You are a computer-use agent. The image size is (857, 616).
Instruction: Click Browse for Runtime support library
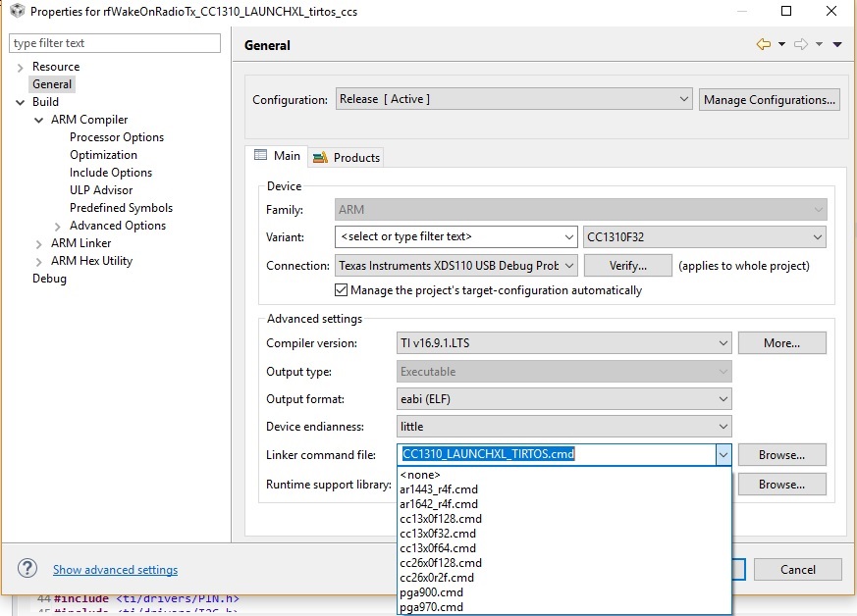782,485
